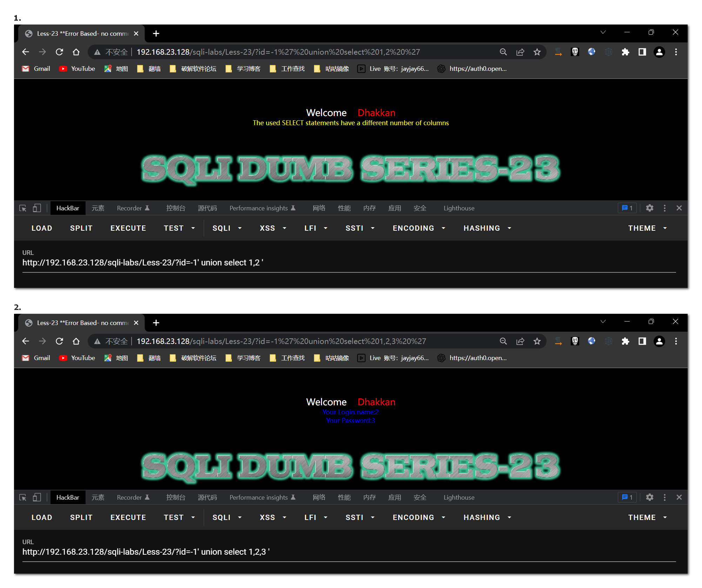Switch to Lighthouse tab in screenshot 1 DevTools
The image size is (702, 588).
459,208
